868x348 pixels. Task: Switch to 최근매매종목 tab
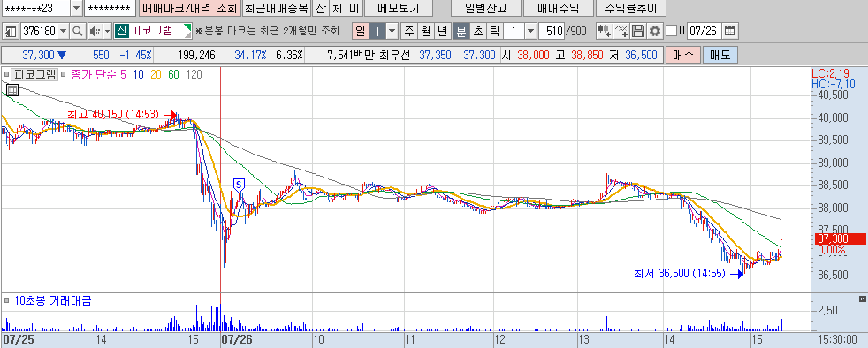click(x=276, y=8)
